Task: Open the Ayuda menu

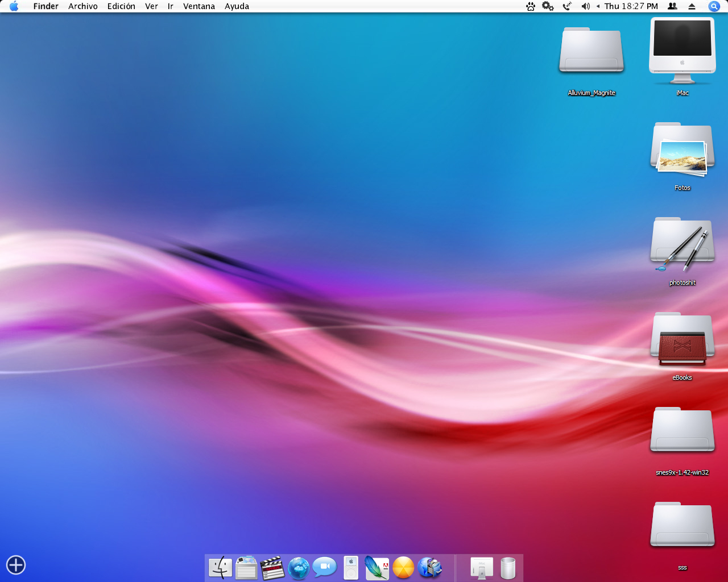Action: (237, 6)
